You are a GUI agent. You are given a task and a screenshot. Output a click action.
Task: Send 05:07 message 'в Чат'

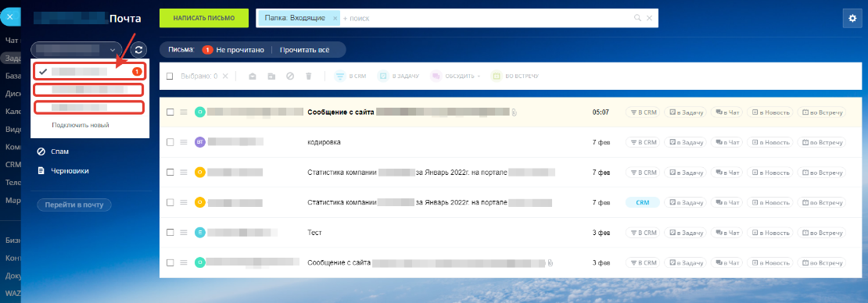(726, 112)
